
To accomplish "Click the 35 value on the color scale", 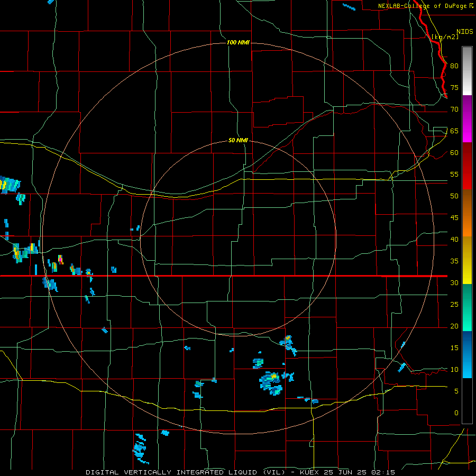I will pos(454,261).
